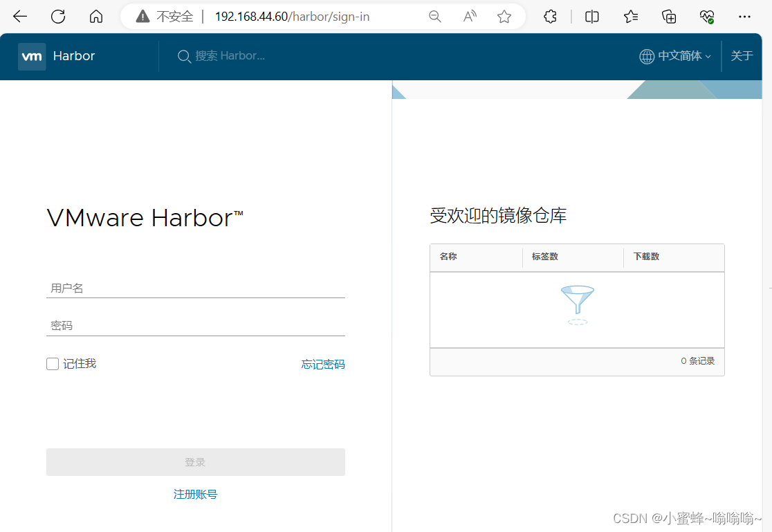Viewport: 772px width, 532px height.
Task: Focus the 搜索 Harbor search box
Action: (230, 56)
